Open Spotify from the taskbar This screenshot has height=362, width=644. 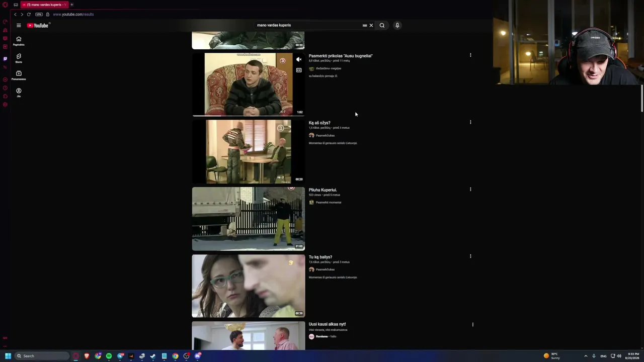(109, 356)
